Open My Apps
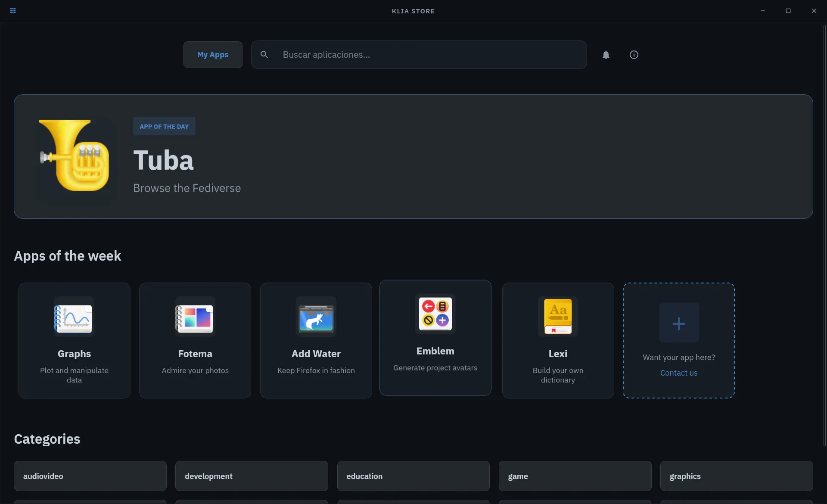827x504 pixels. click(x=213, y=55)
